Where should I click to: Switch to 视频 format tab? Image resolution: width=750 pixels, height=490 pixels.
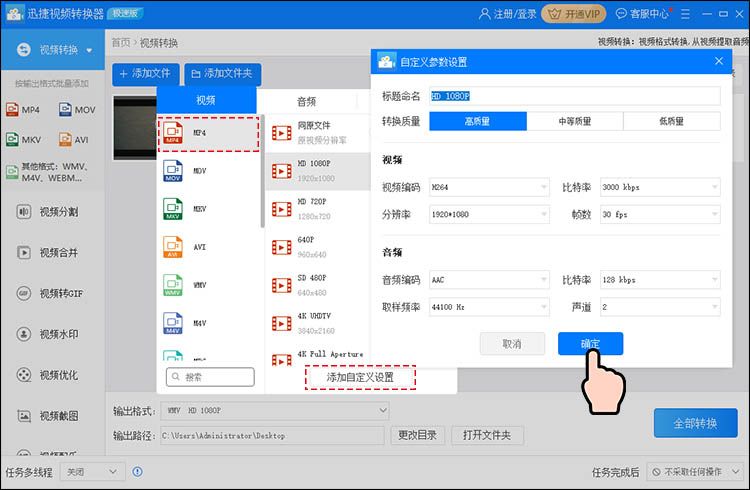(206, 100)
